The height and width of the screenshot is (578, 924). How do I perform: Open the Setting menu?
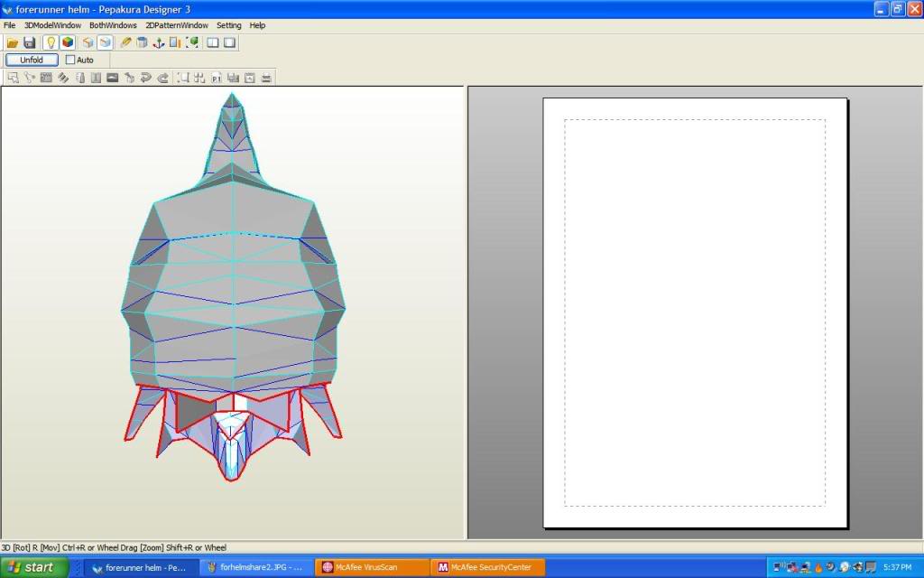[228, 25]
